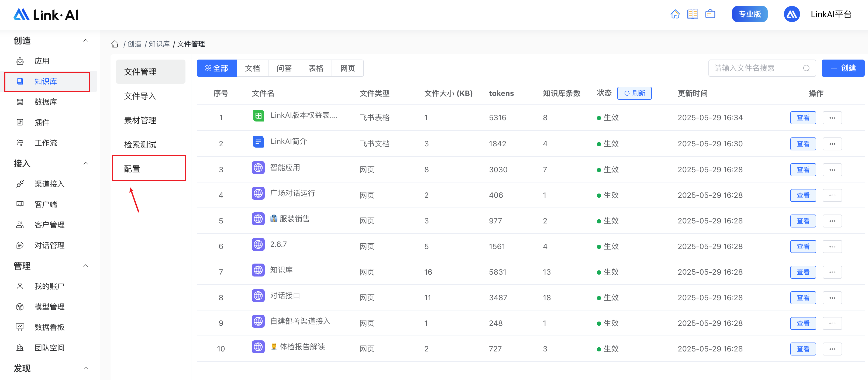
Task: Click the 应用 robot icon in sidebar
Action: click(x=20, y=61)
